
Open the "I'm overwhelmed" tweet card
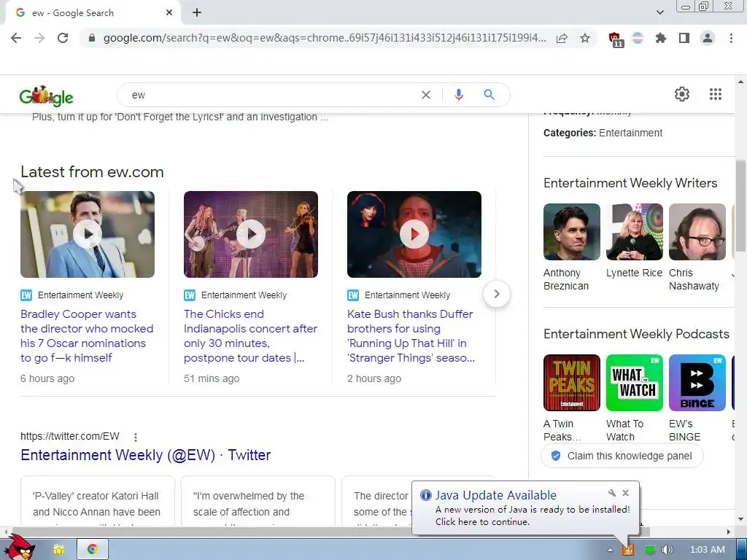point(258,501)
